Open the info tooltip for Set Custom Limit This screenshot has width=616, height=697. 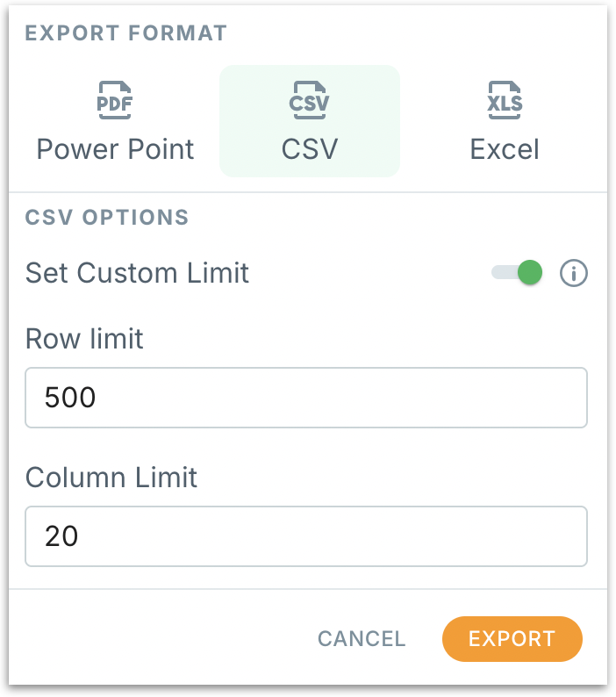573,273
